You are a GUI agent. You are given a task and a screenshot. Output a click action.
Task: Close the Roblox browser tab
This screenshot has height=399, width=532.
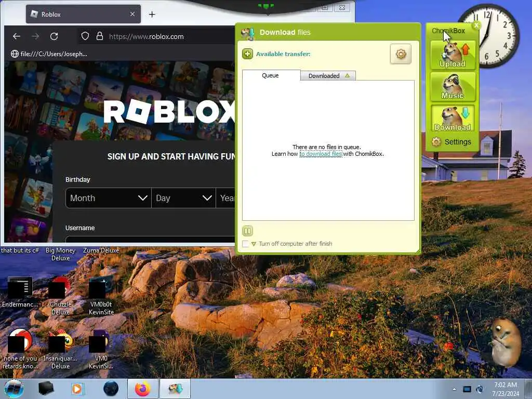click(x=132, y=14)
